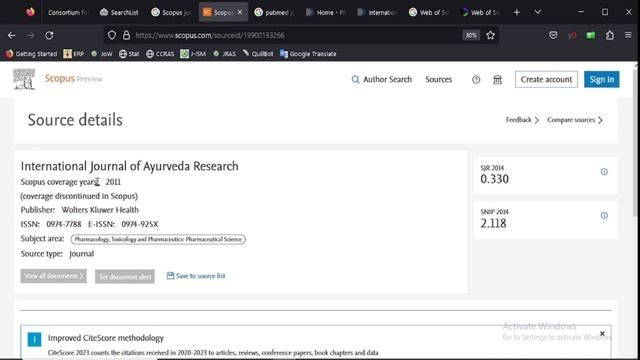Click the Scopus Preview logo text
Image resolution: width=640 pixels, height=360 pixels.
coord(73,78)
